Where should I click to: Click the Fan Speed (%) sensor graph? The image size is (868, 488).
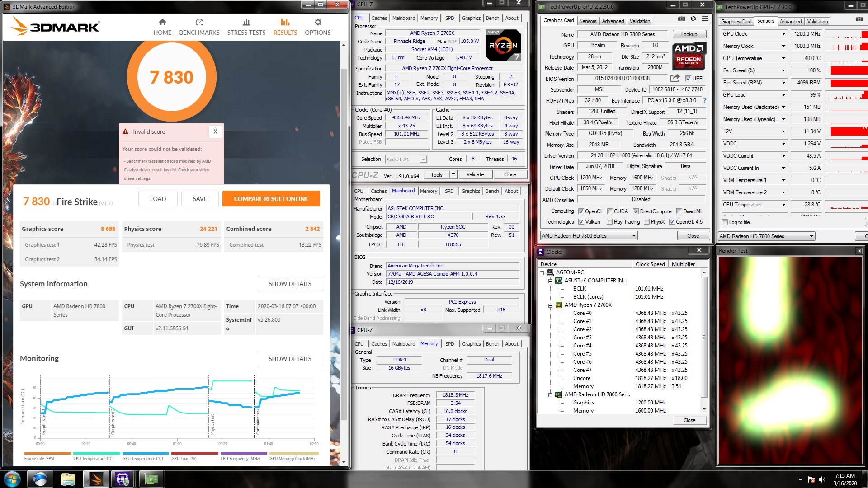pyautogui.click(x=846, y=70)
